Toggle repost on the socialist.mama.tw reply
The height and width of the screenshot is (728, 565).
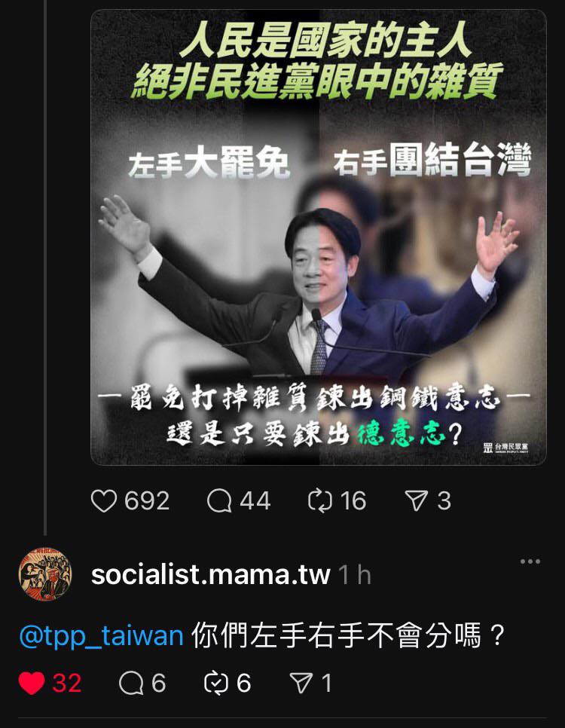click(216, 684)
